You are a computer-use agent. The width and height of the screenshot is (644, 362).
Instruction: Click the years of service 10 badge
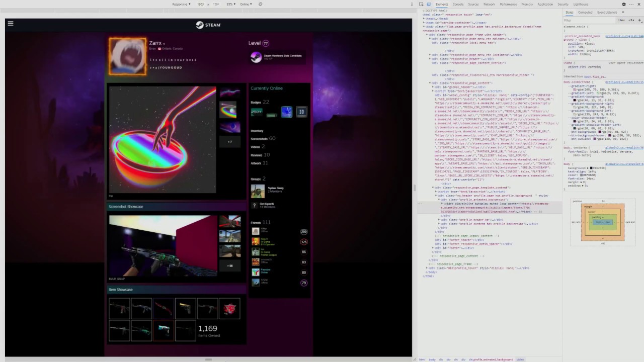coord(301,112)
